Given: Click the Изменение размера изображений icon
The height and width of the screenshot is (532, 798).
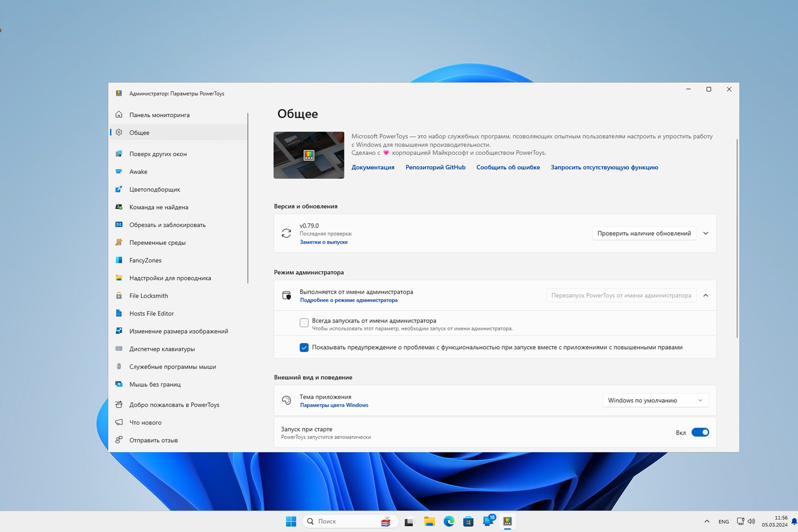Looking at the screenshot, I should coord(119,331).
